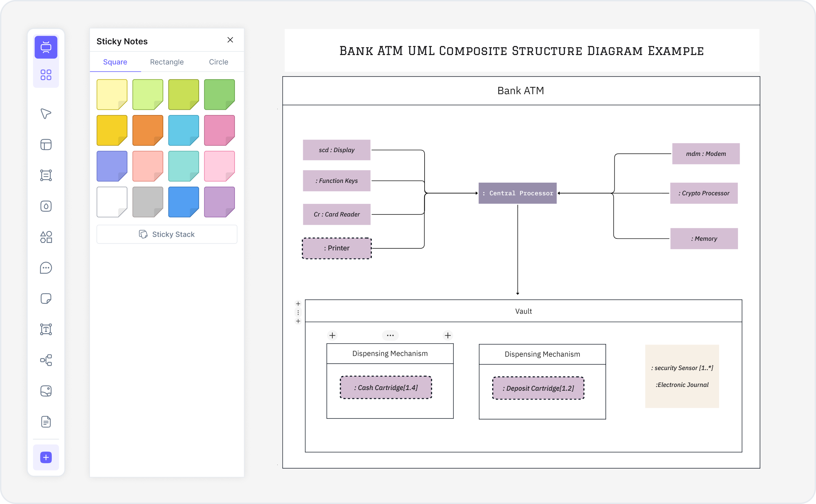Click the purple AI assistant icon at top of sidebar
This screenshot has height=504, width=816.
tap(46, 47)
